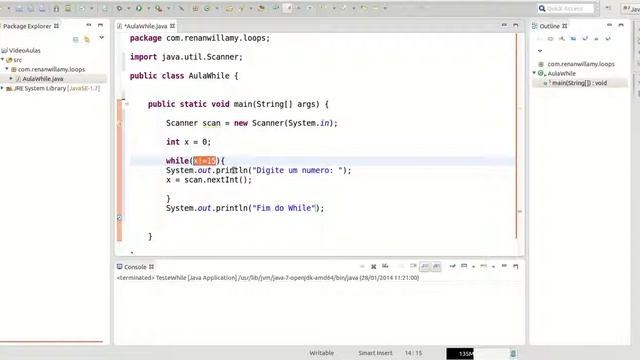This screenshot has height=360, width=640.
Task: Open the External Tools run icon
Action: coord(159,8)
